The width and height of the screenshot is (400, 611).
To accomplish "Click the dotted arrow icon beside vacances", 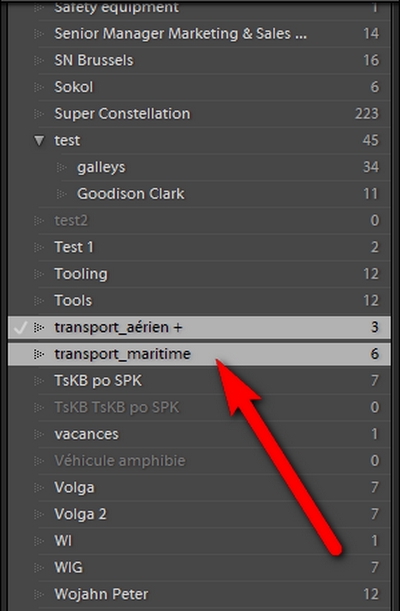I will click(39, 434).
